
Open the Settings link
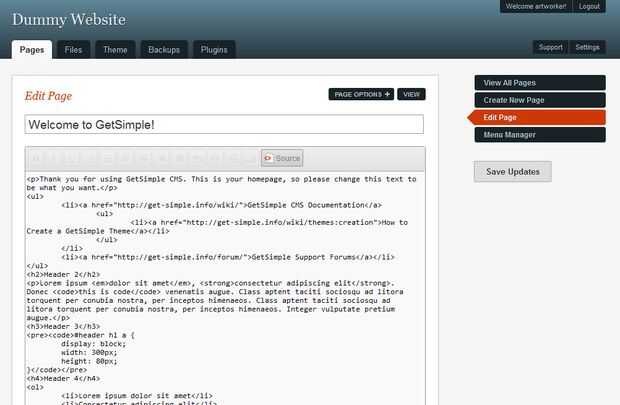coord(587,47)
